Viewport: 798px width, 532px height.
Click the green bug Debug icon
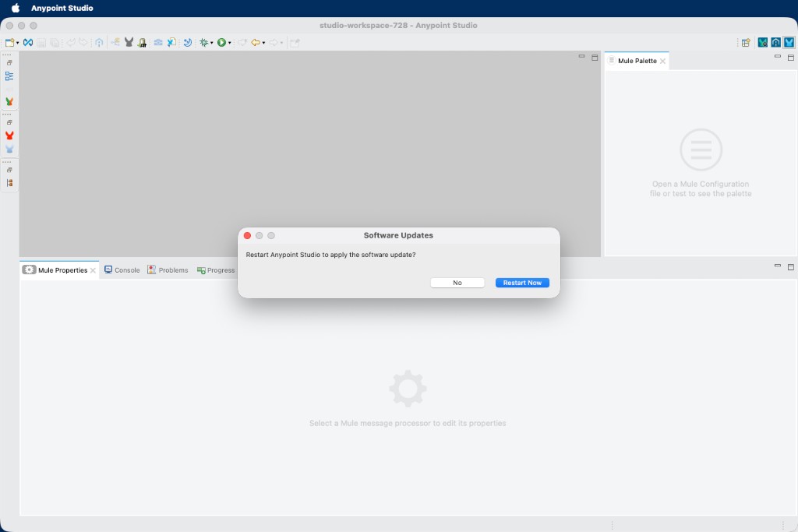203,43
